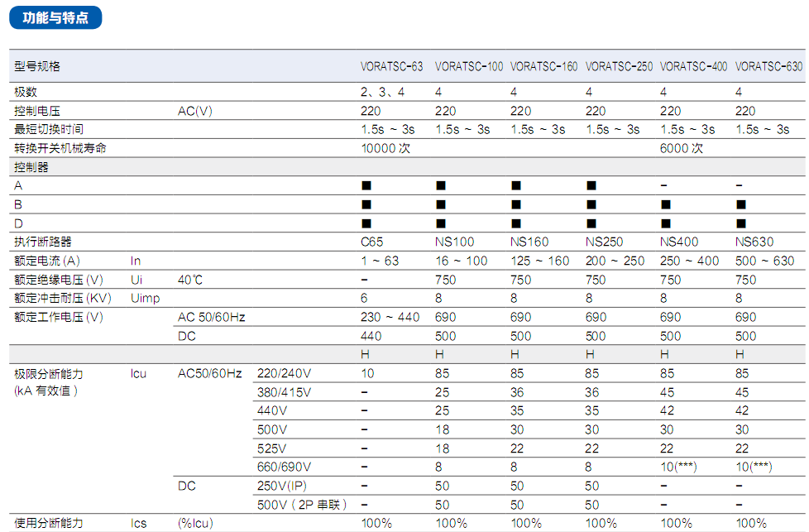
Task: Click controller B square mark under VORATSC-250
Action: point(591,204)
